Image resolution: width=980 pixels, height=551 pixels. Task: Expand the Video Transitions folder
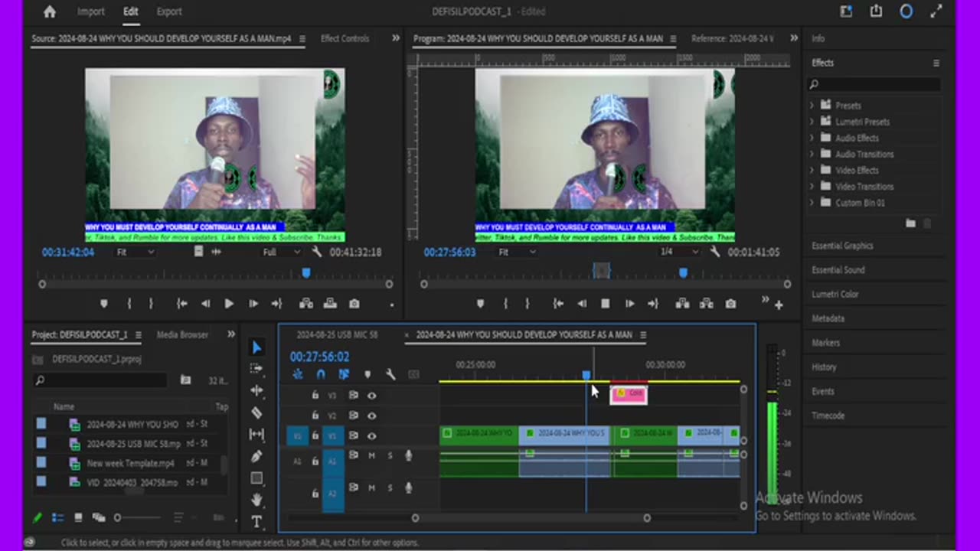pos(812,186)
